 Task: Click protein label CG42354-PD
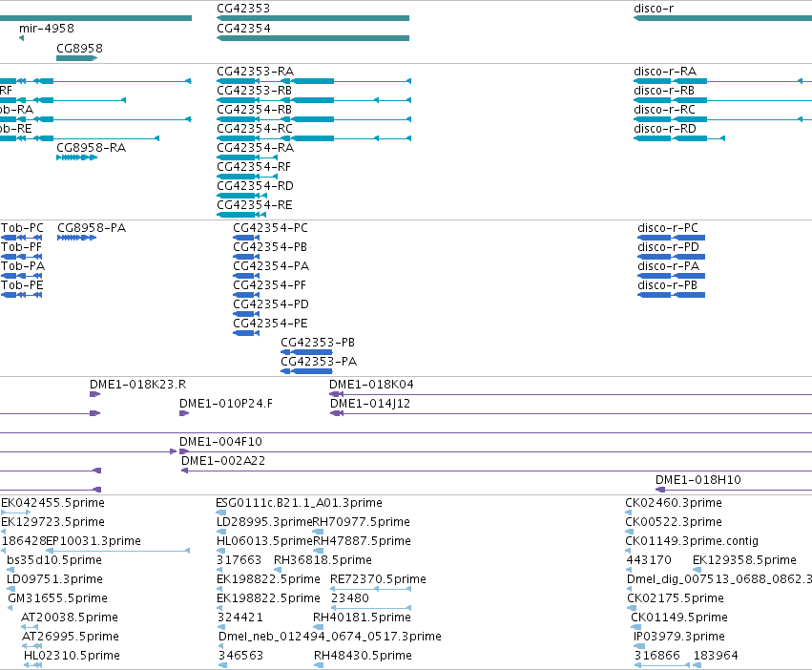point(271,304)
